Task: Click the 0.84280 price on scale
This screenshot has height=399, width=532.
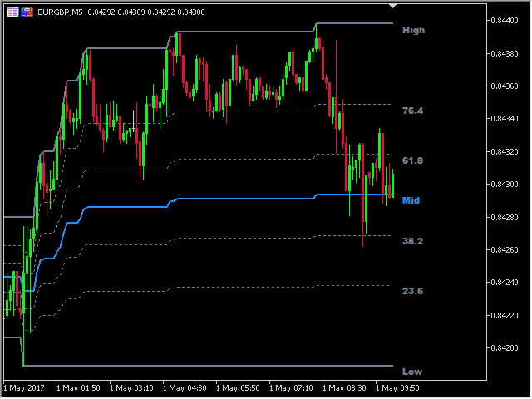Action: click(x=505, y=217)
